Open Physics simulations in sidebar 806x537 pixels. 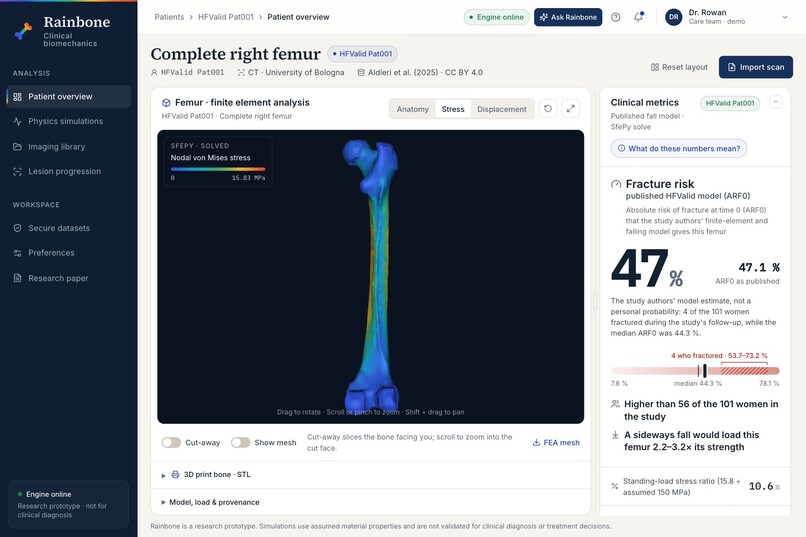[69, 121]
